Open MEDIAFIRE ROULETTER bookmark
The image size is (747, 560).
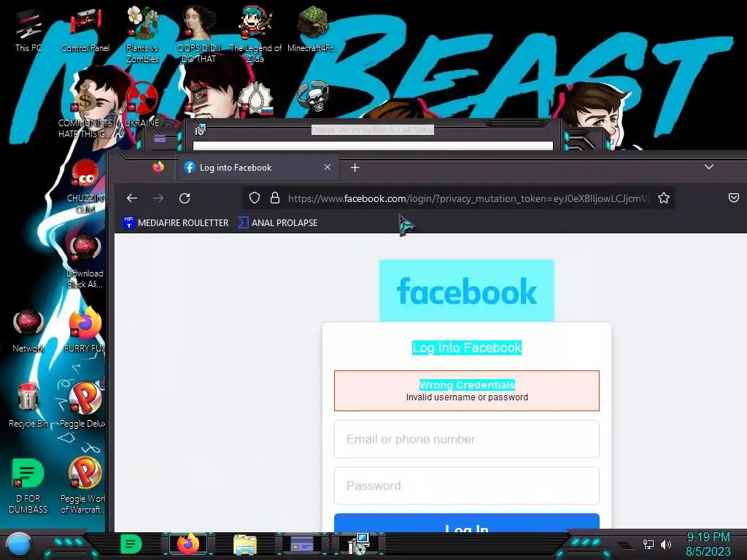pyautogui.click(x=176, y=223)
